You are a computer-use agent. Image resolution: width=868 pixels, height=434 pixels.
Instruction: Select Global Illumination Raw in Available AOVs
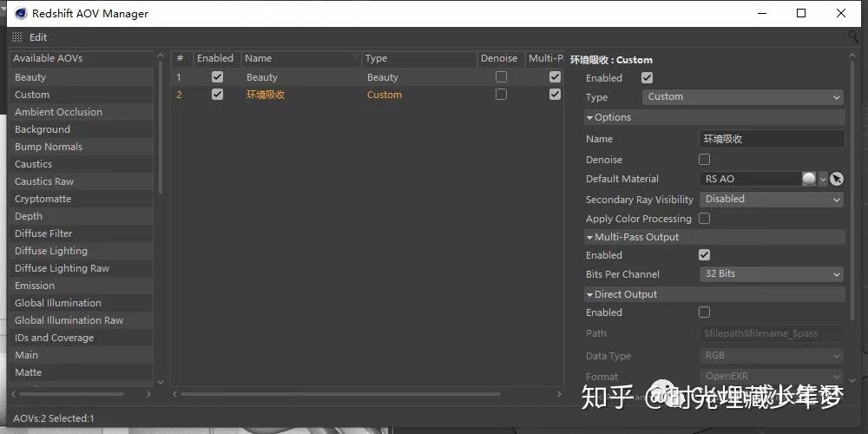(82, 320)
